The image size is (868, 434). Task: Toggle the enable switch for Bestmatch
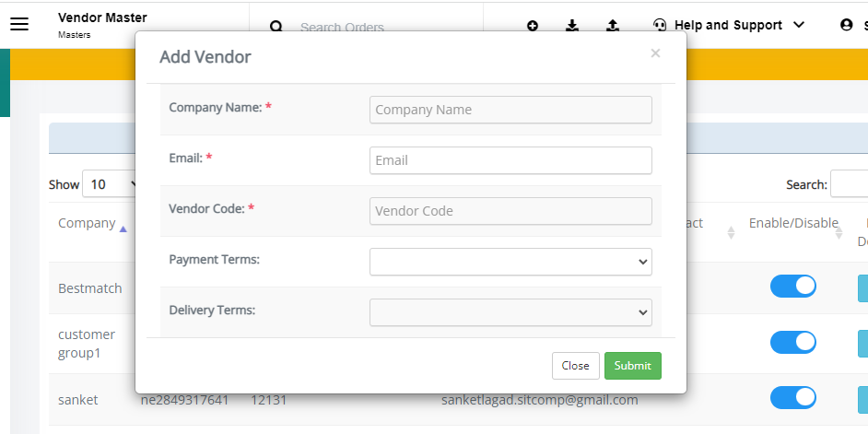[793, 287]
